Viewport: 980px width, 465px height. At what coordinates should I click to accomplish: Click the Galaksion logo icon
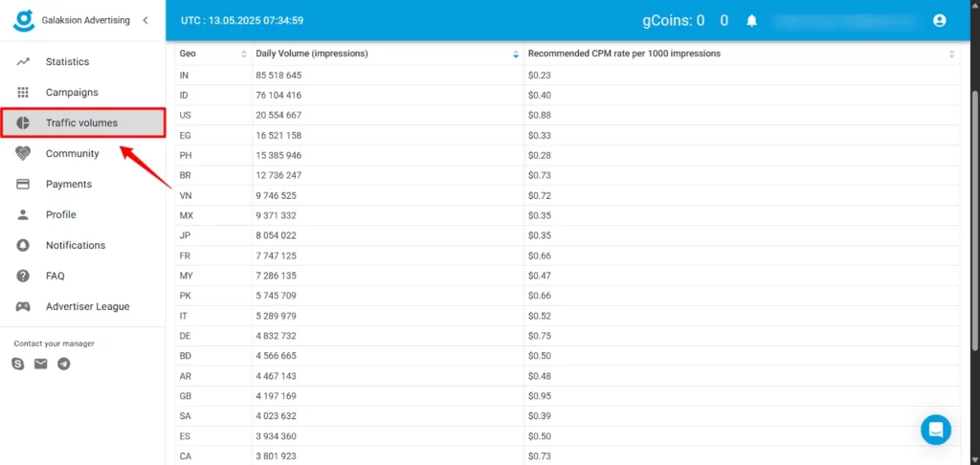(x=24, y=20)
